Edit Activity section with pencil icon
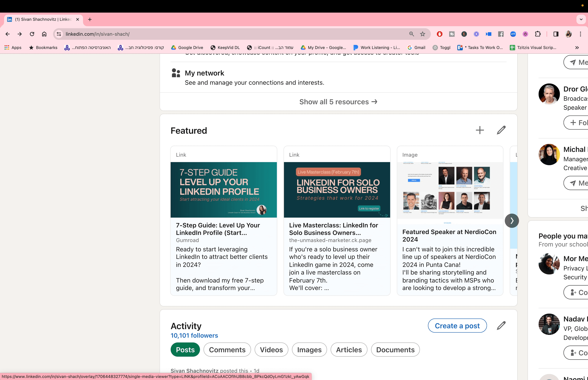Viewport: 588px width, 380px height. [501, 326]
